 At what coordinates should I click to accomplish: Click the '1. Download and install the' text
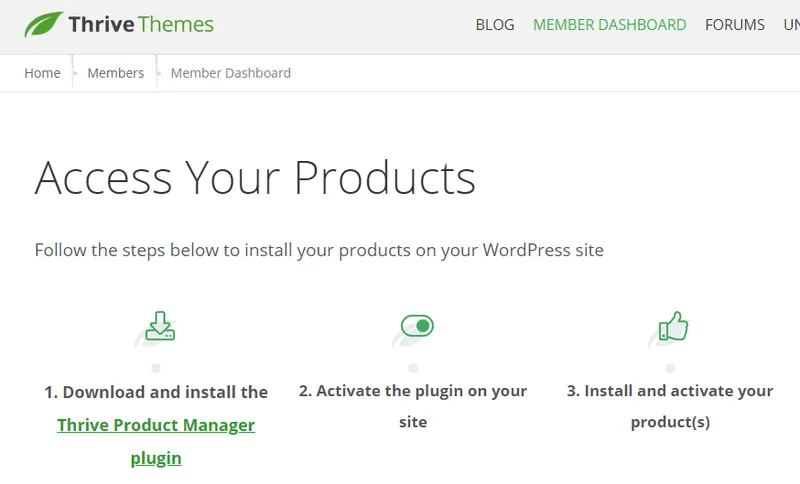coord(156,392)
